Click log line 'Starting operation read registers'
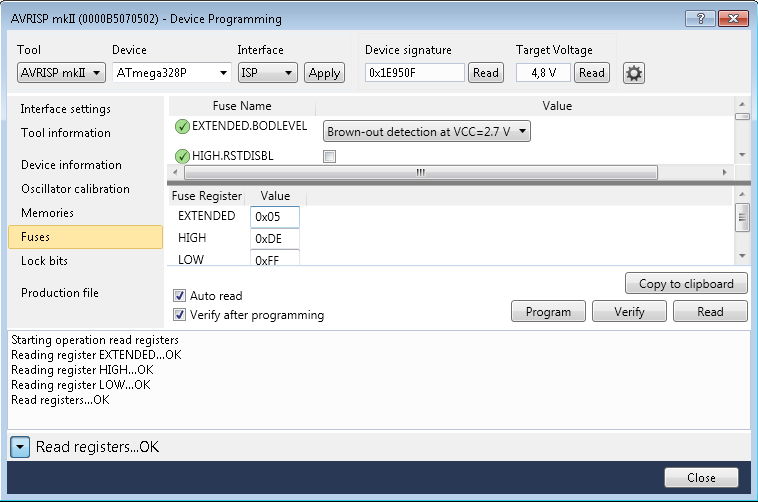The height and width of the screenshot is (502, 758). [95, 340]
